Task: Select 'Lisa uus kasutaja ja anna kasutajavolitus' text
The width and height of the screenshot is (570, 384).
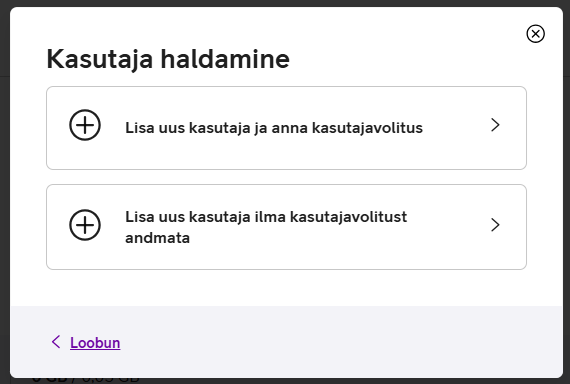Action: click(x=274, y=128)
